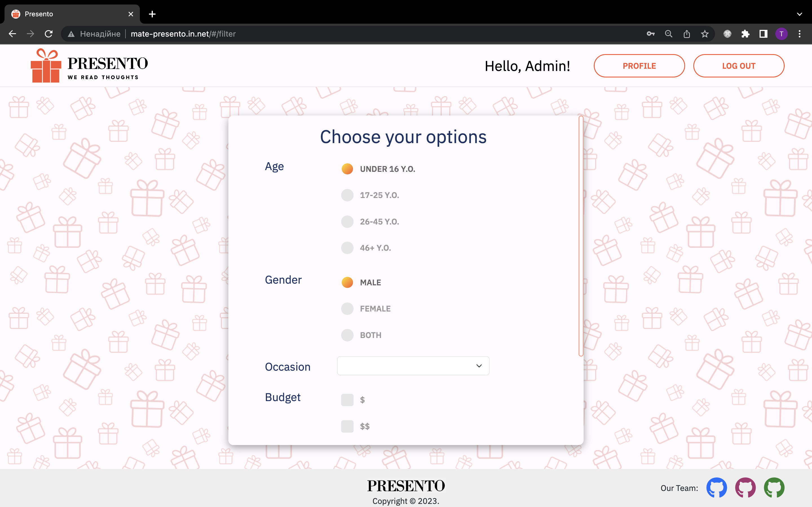
Task: Click the page refresh icon
Action: [50, 33]
